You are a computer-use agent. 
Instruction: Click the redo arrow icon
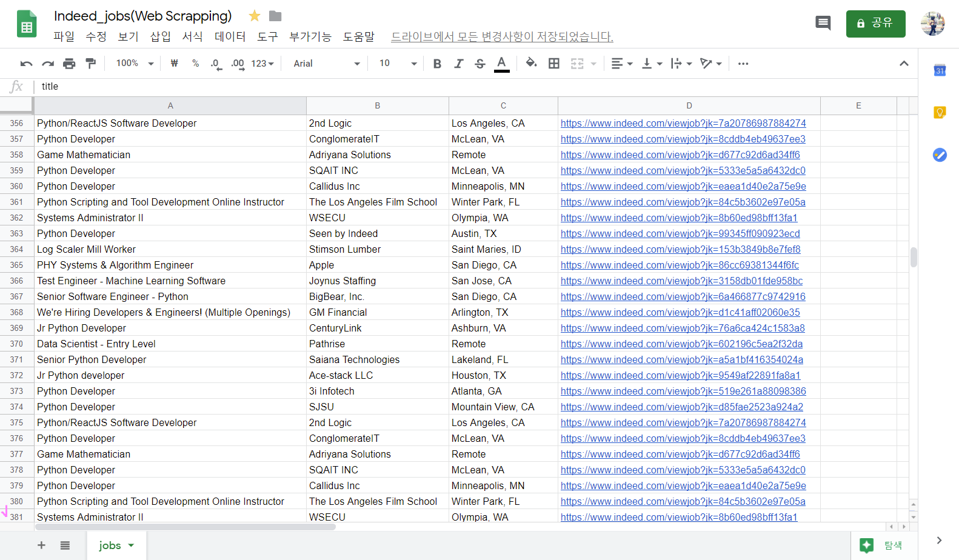pos(48,64)
